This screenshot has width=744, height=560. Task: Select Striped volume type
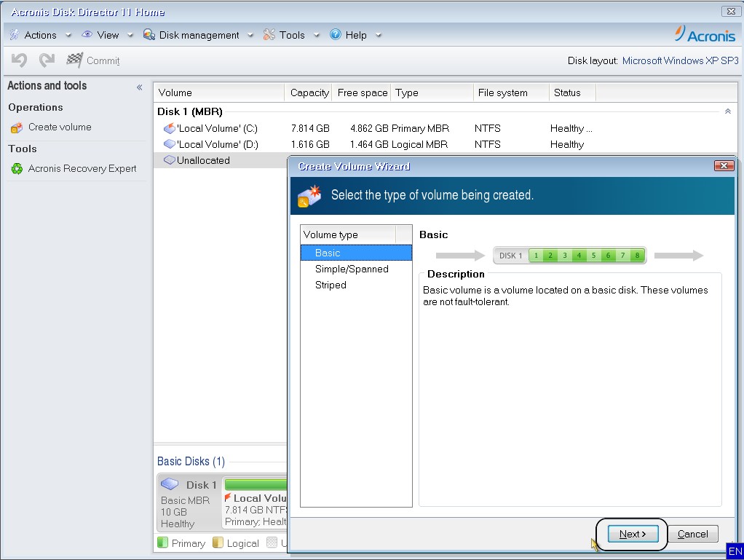pyautogui.click(x=331, y=285)
